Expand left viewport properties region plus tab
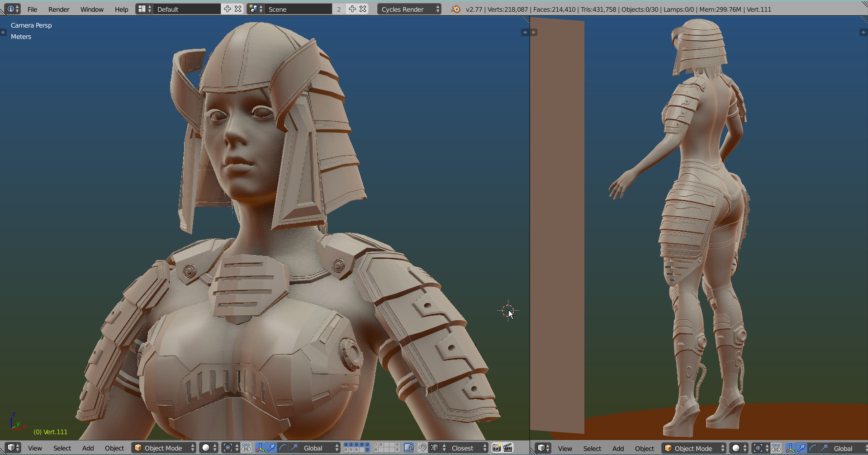 point(525,32)
